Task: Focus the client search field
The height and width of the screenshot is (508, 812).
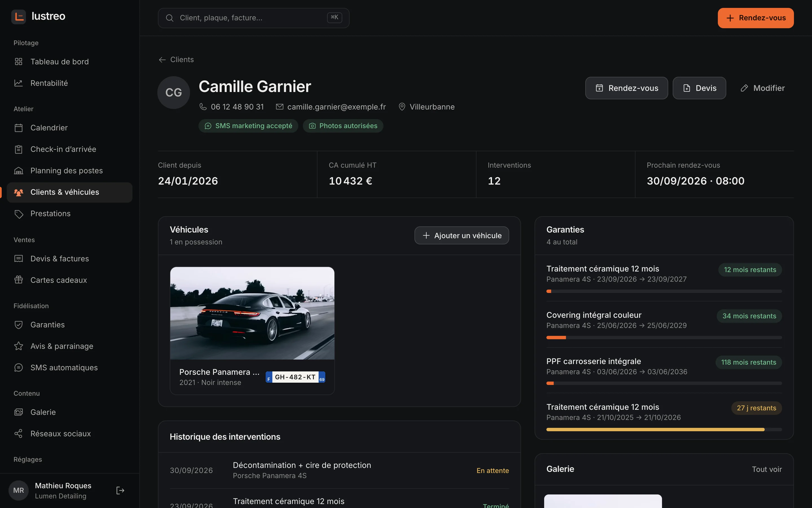Action: point(253,18)
